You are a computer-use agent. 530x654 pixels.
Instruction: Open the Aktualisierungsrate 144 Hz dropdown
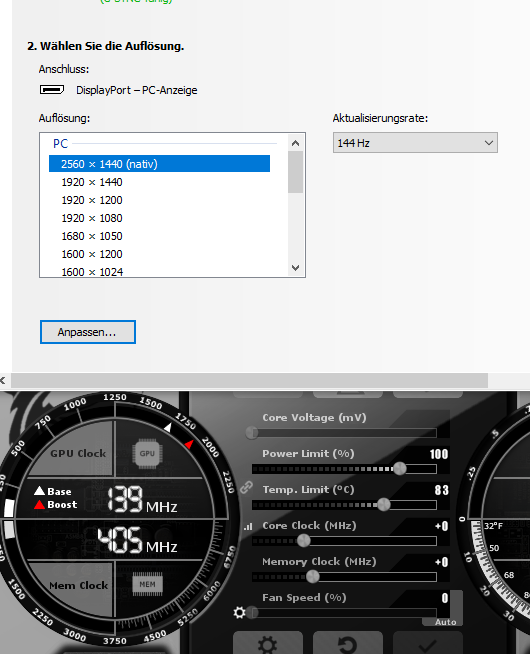[415, 143]
